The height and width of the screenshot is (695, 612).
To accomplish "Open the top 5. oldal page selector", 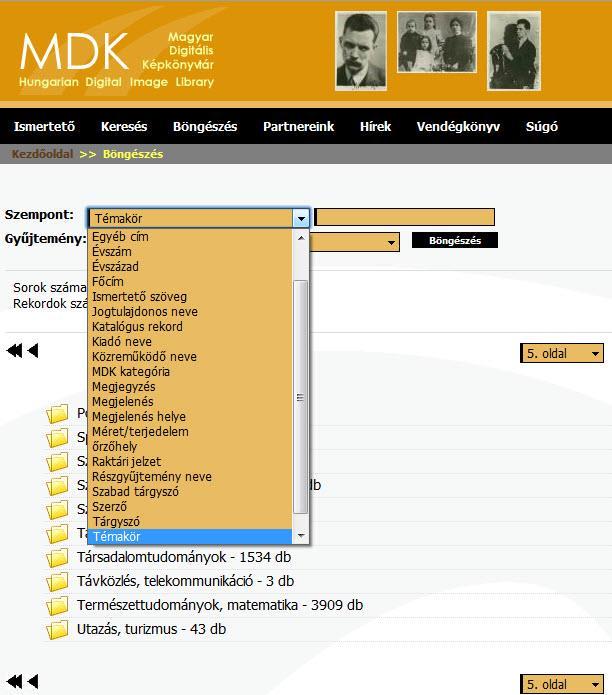I will (x=562, y=354).
